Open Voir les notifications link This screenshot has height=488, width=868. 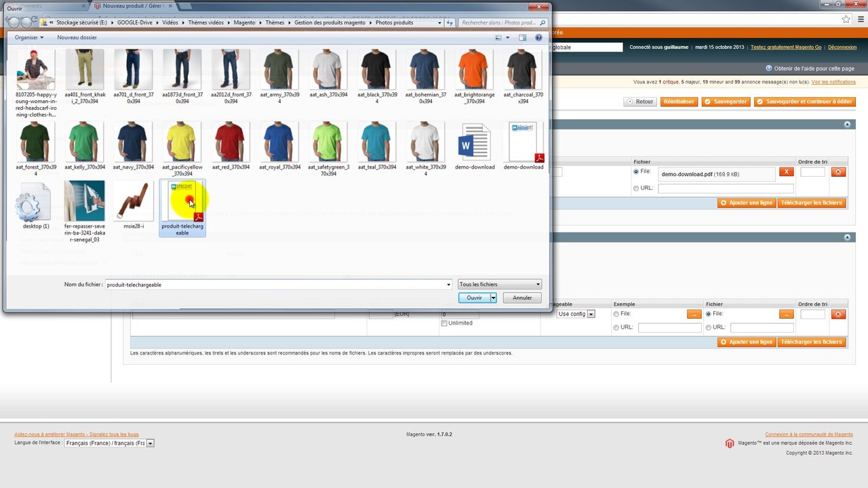coord(833,82)
